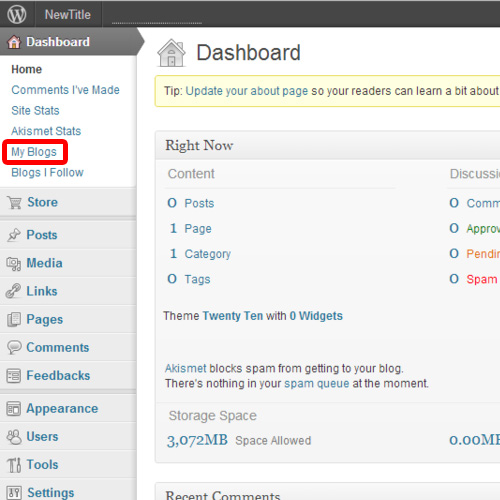Image resolution: width=500 pixels, height=500 pixels.
Task: Click the Comments speech bubble icon
Action: tap(14, 347)
